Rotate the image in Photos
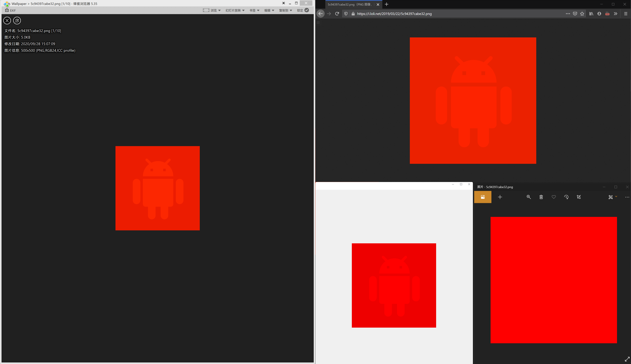 566,197
